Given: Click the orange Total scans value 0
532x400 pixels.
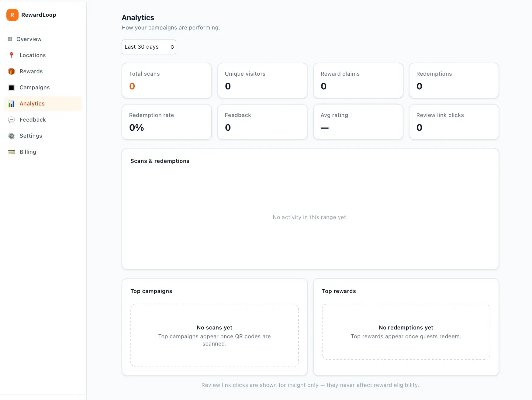Looking at the screenshot, I should (132, 86).
